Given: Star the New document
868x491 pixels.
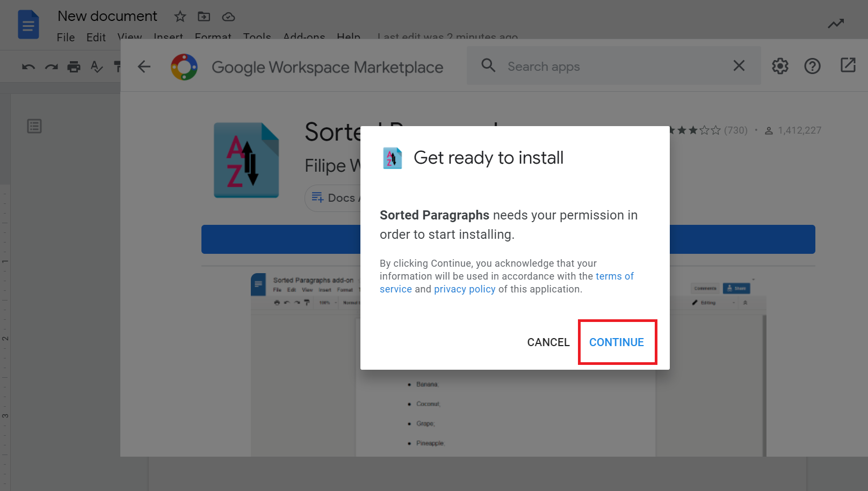Looking at the screenshot, I should tap(180, 17).
